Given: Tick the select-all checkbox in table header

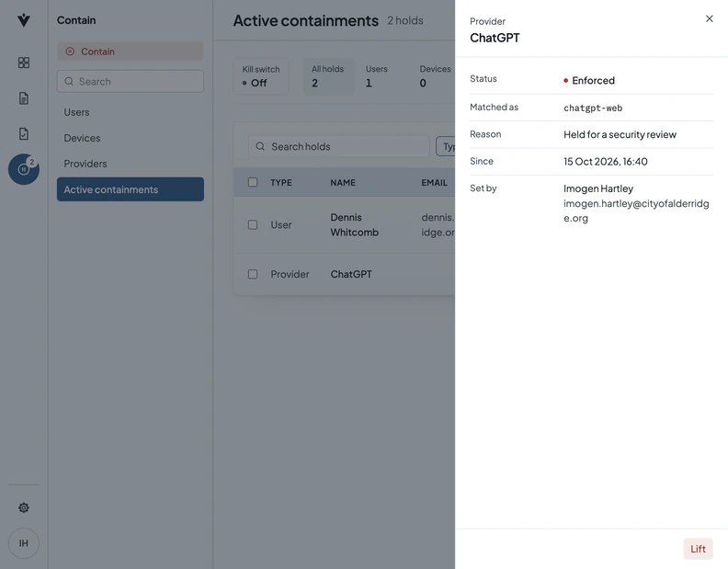Looking at the screenshot, I should 253,182.
